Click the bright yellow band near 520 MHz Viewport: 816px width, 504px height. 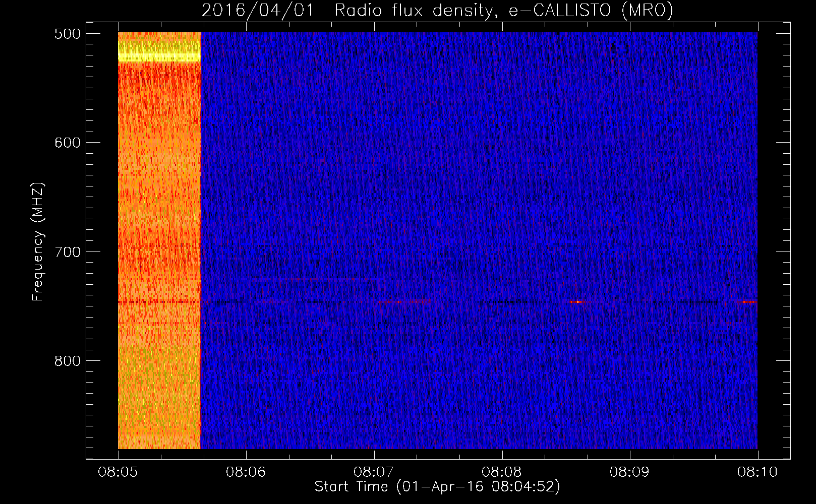[159, 57]
